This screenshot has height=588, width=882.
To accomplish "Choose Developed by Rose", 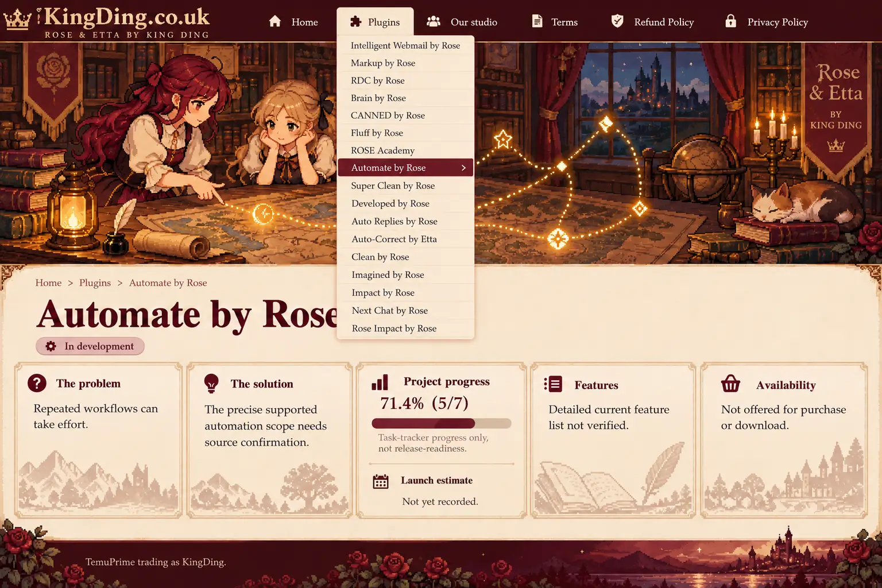I will (405, 203).
